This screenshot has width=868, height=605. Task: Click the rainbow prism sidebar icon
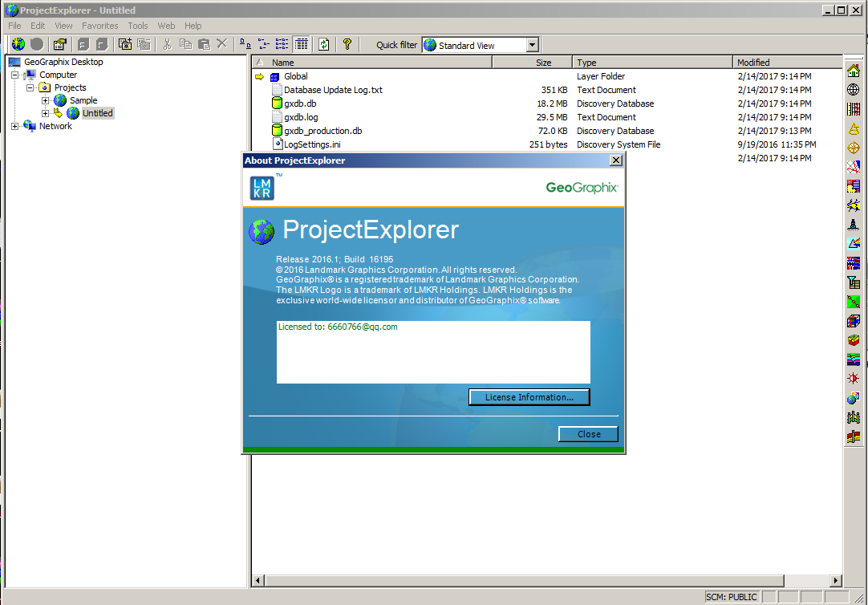[x=854, y=244]
